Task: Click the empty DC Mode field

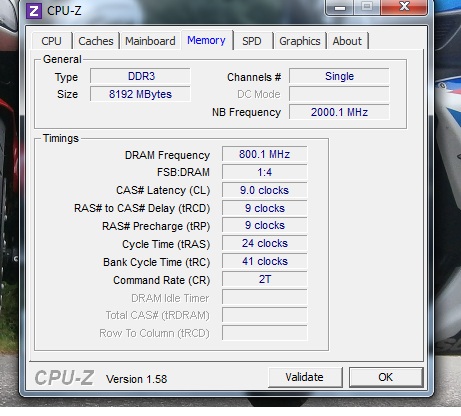Action: (339, 94)
